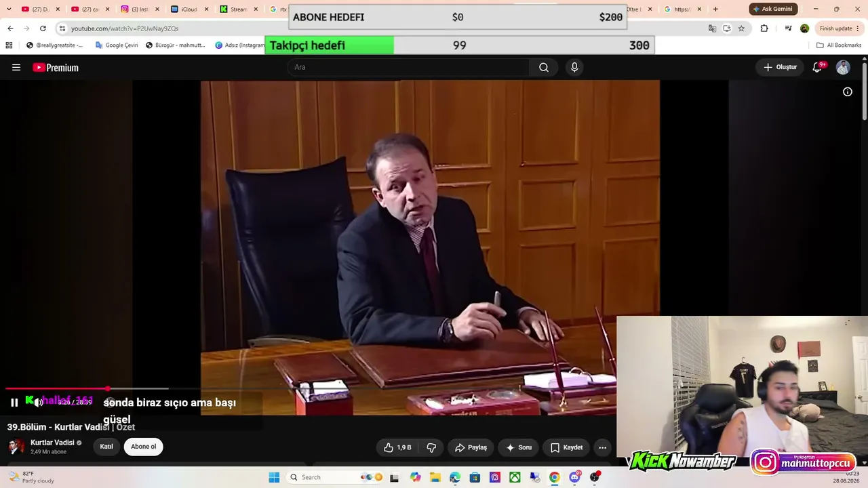This screenshot has height=488, width=868.
Task: Open Kurtlar Vadisi channel name link
Action: click(x=52, y=443)
